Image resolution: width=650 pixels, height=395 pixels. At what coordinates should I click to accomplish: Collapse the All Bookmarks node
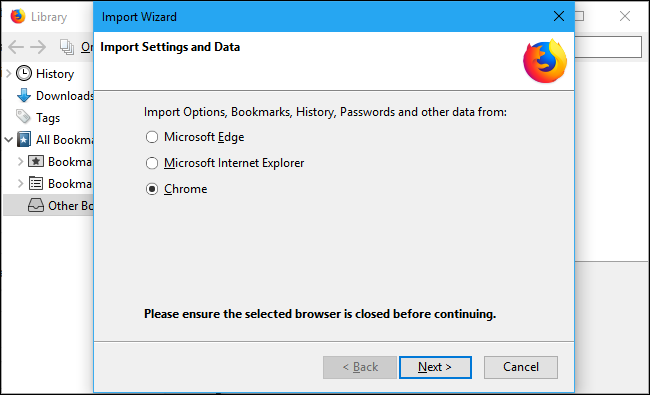pos(9,140)
